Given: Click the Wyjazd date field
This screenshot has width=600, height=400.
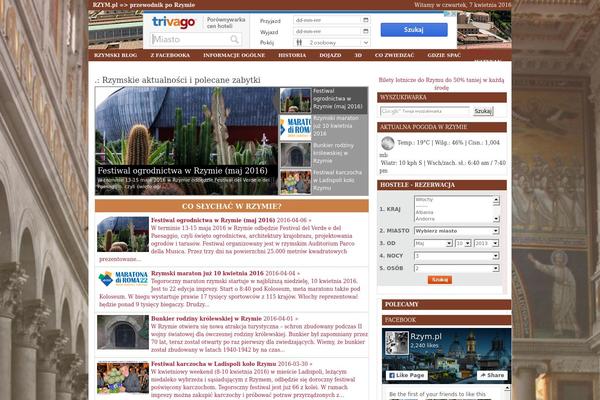Looking at the screenshot, I should click(x=331, y=31).
